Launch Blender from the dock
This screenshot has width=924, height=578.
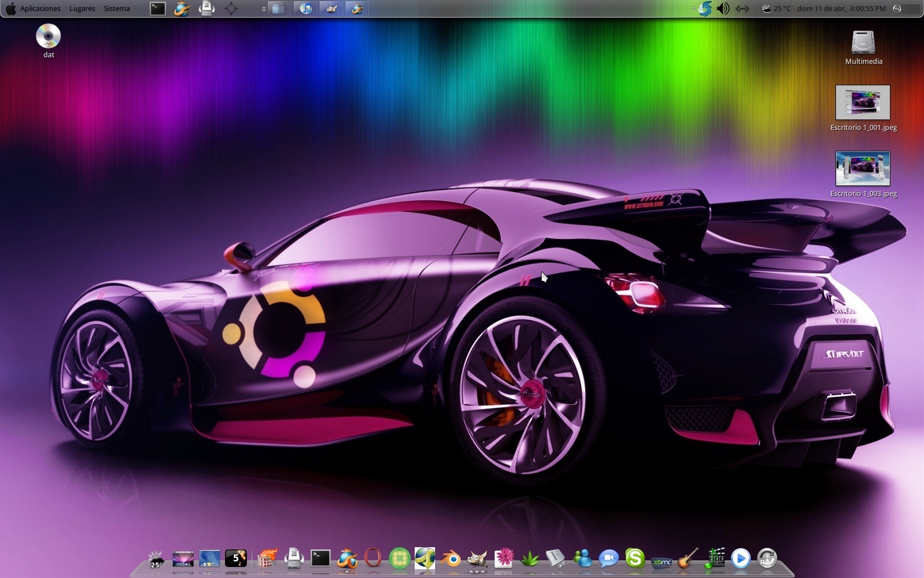pos(452,559)
